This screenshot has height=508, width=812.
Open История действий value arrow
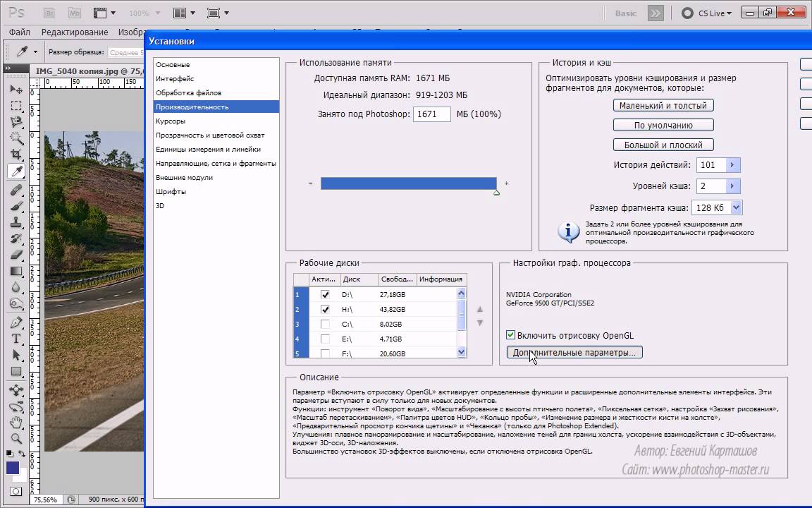(x=732, y=165)
